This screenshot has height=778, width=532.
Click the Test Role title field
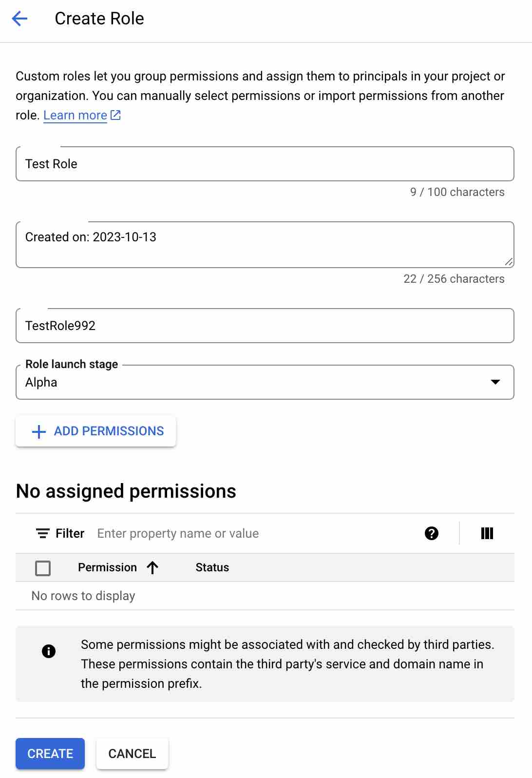point(265,164)
